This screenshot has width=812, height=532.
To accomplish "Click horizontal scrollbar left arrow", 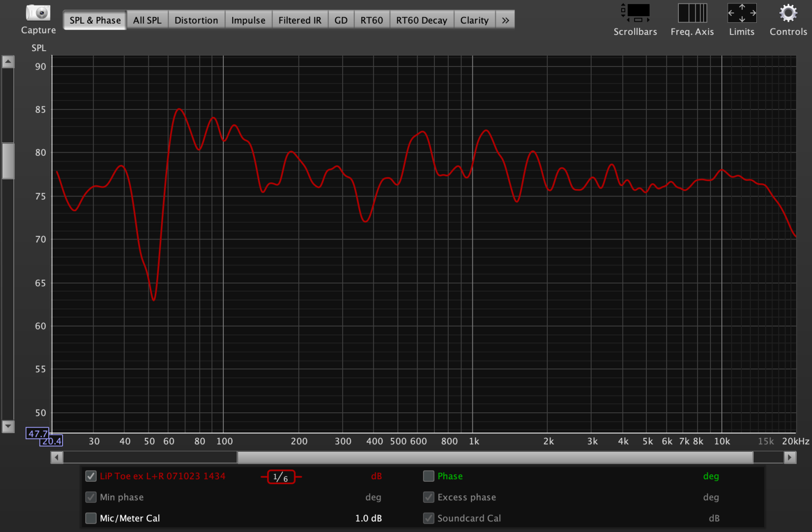I will point(57,458).
